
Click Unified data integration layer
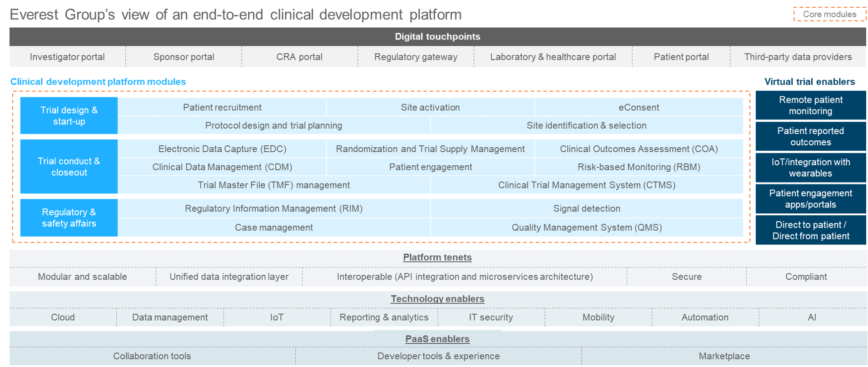(x=229, y=277)
